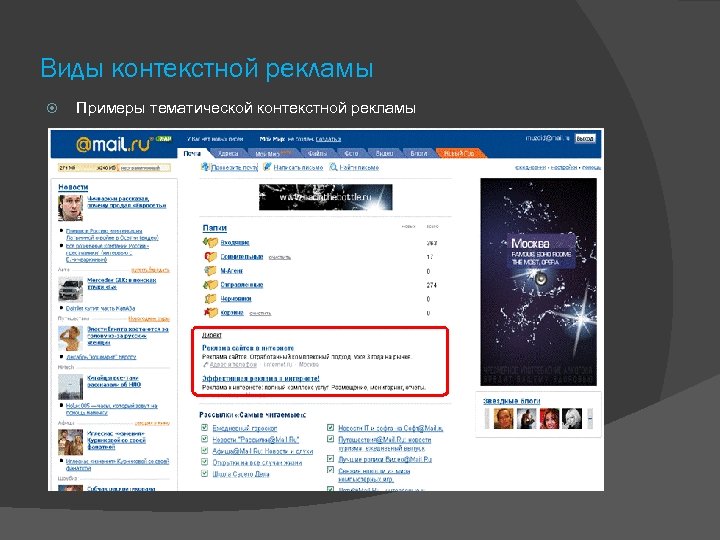Switch to the Блоги tab
The height and width of the screenshot is (540, 720).
pos(418,153)
